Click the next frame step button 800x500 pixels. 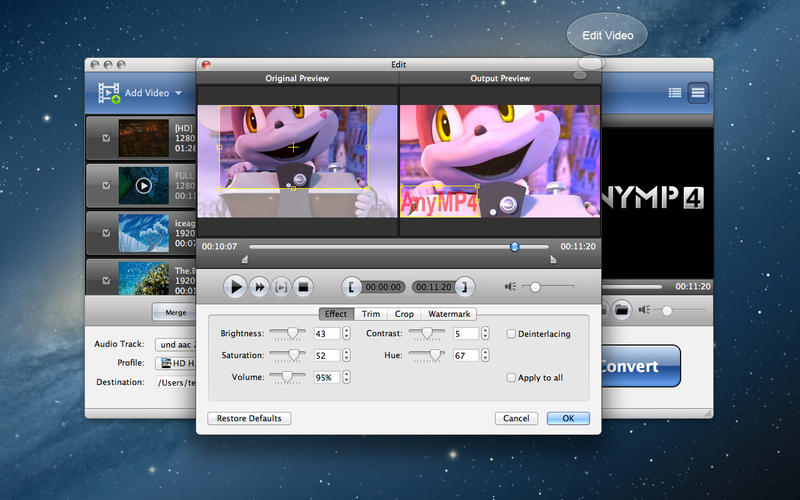pos(281,287)
